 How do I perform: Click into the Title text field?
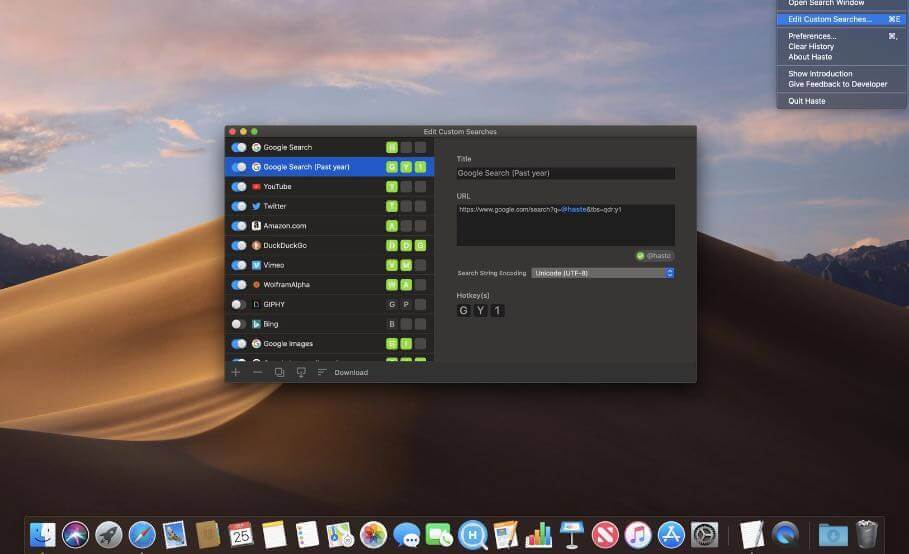565,173
